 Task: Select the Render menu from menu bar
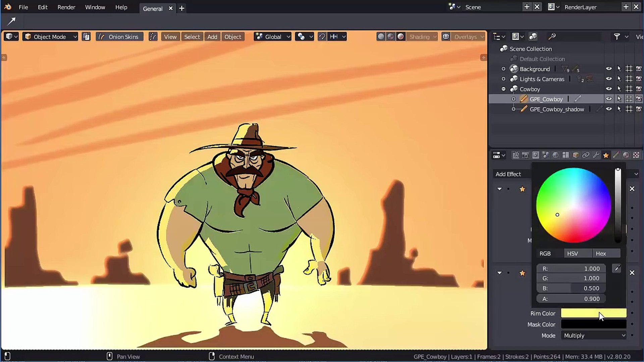click(66, 7)
